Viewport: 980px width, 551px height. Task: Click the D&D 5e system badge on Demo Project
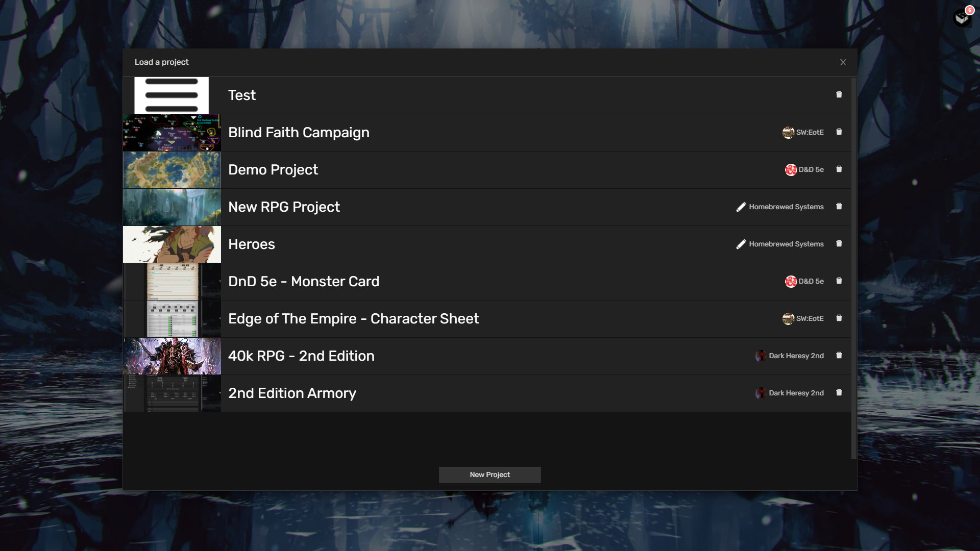point(804,169)
